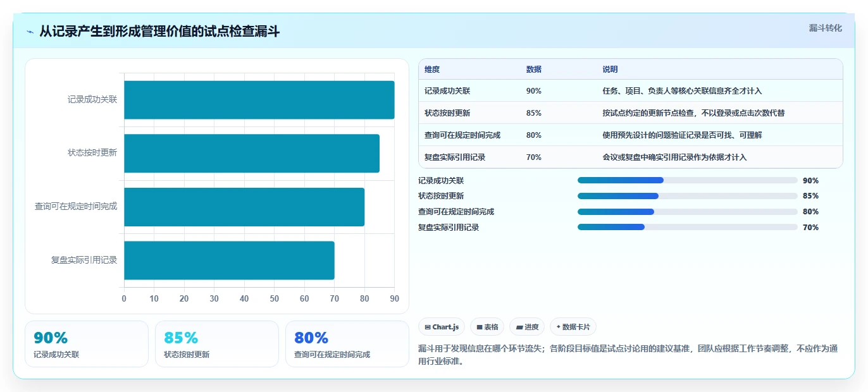868x392 pixels.
Task: Click the 记录成功关联 cell in the table
Action: click(x=447, y=91)
